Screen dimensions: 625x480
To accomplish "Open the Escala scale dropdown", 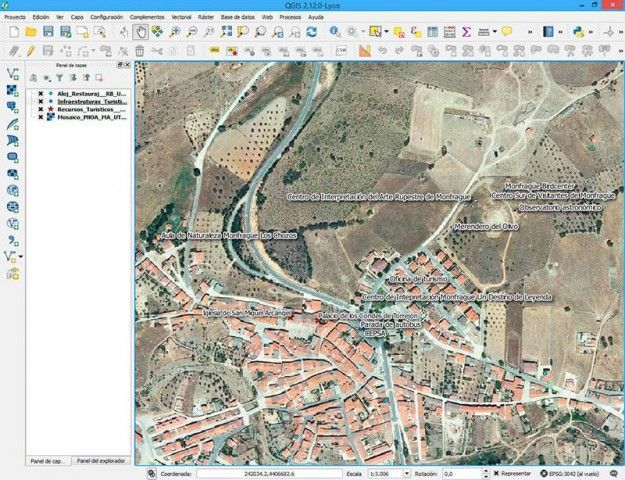I will click(x=406, y=474).
